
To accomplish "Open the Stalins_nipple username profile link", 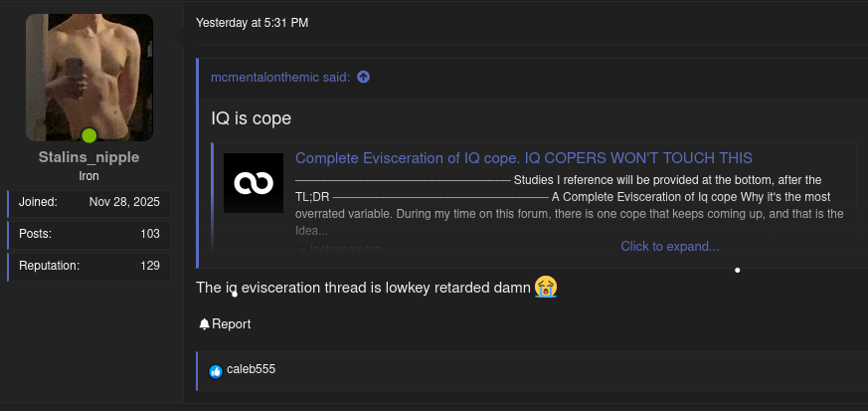I will 88,157.
